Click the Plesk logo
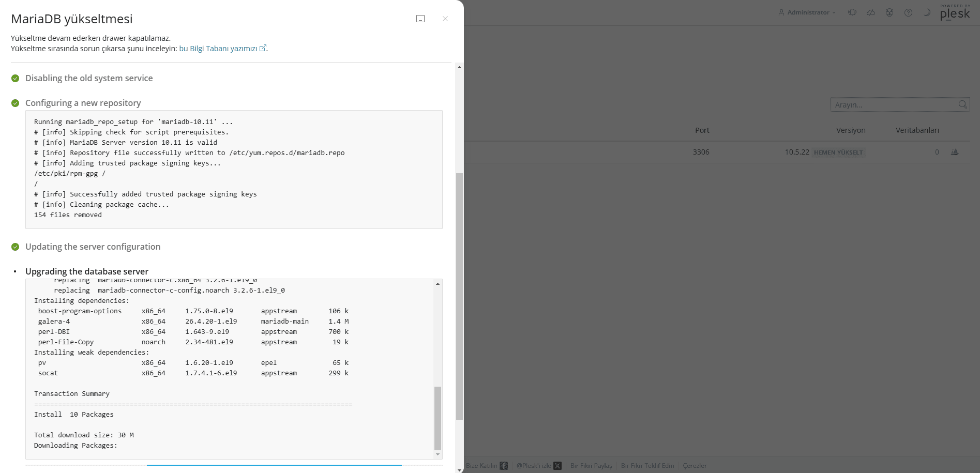The image size is (980, 473). click(x=955, y=13)
